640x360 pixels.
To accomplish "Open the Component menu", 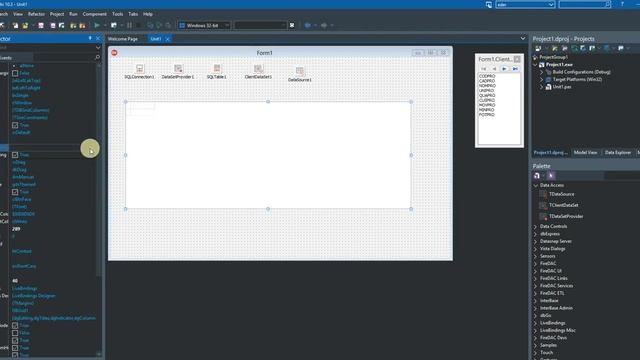I will pos(94,14).
